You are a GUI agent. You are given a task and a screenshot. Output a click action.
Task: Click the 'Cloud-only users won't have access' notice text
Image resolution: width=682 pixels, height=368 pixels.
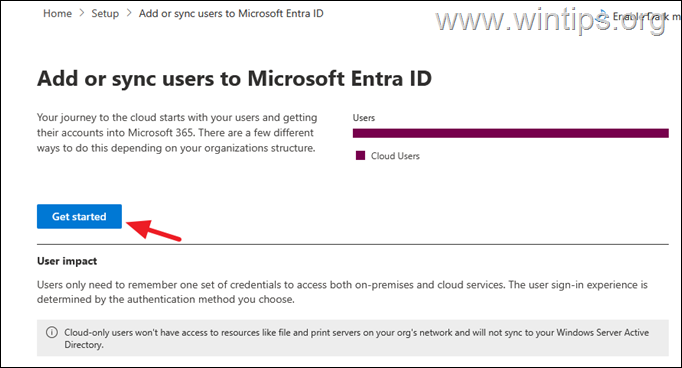[x=357, y=338]
